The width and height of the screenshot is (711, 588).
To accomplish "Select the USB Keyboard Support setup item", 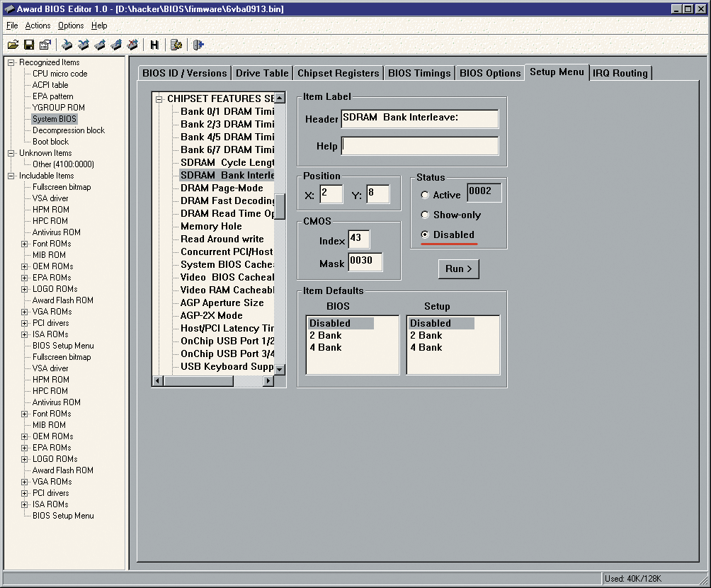I will 227,366.
